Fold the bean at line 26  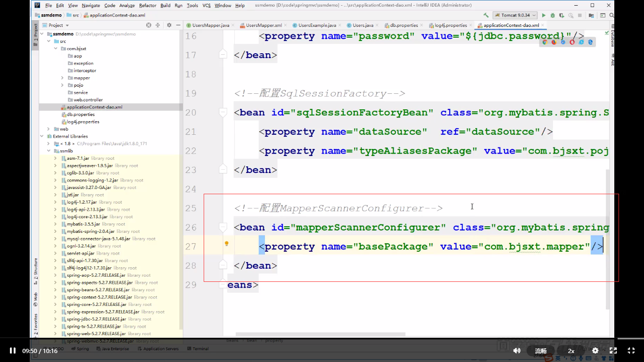click(223, 227)
